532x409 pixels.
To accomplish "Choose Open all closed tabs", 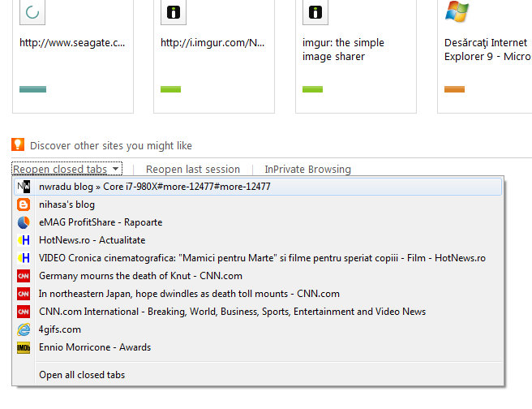I will coord(258,375).
